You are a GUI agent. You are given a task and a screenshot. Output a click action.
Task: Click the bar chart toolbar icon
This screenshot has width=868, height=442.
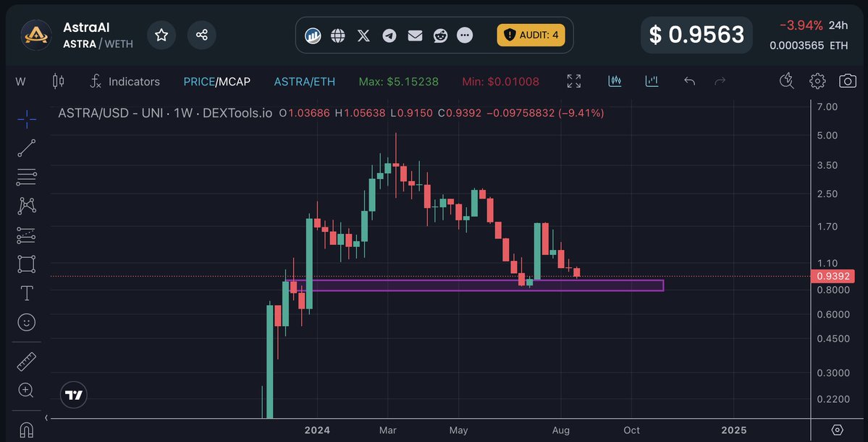coord(652,81)
